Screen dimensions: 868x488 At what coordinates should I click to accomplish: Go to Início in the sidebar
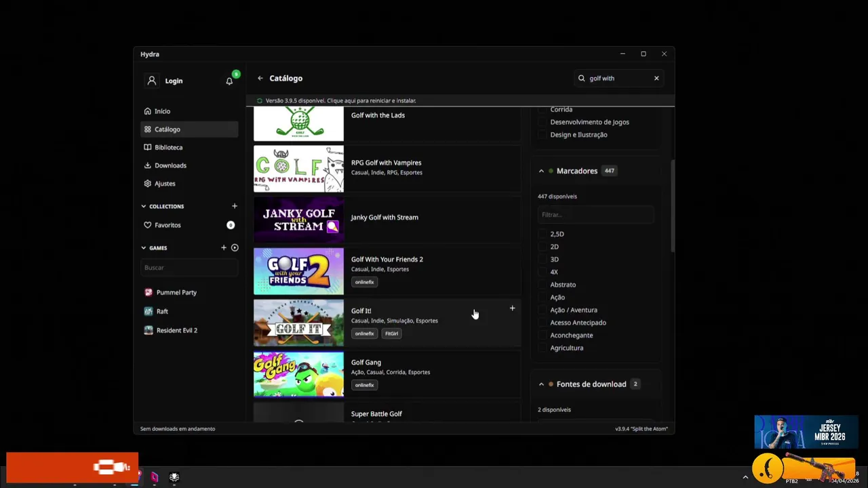pyautogui.click(x=189, y=111)
